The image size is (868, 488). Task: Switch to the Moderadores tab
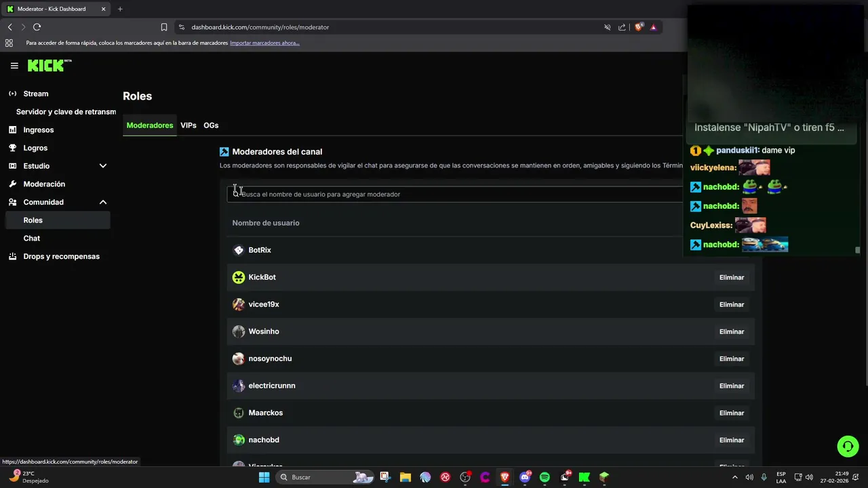(150, 125)
